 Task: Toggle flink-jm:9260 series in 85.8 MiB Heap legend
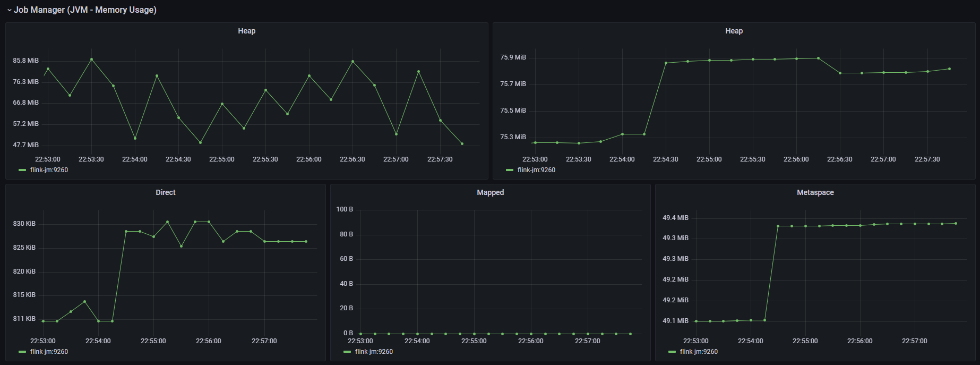click(x=49, y=170)
